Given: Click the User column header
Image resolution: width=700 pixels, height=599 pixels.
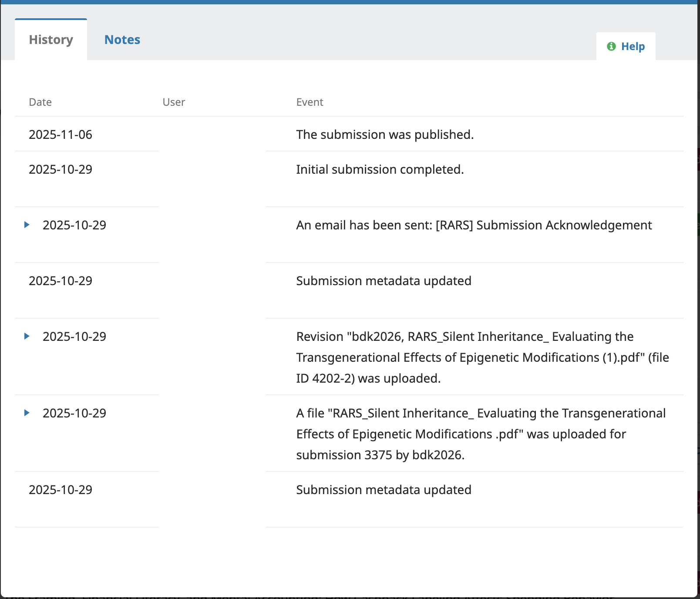Looking at the screenshot, I should (x=174, y=102).
